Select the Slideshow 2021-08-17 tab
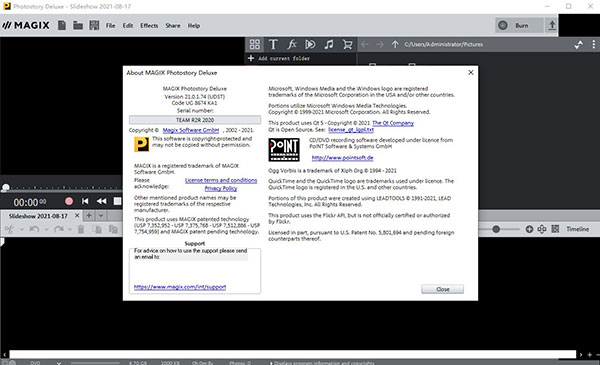 pyautogui.click(x=38, y=216)
